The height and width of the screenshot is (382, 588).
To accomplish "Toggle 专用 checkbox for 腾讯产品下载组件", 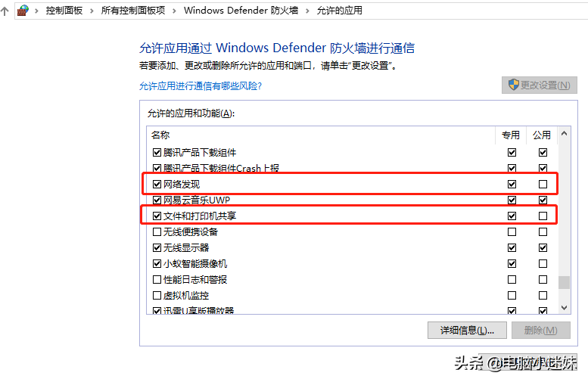I will tap(512, 153).
